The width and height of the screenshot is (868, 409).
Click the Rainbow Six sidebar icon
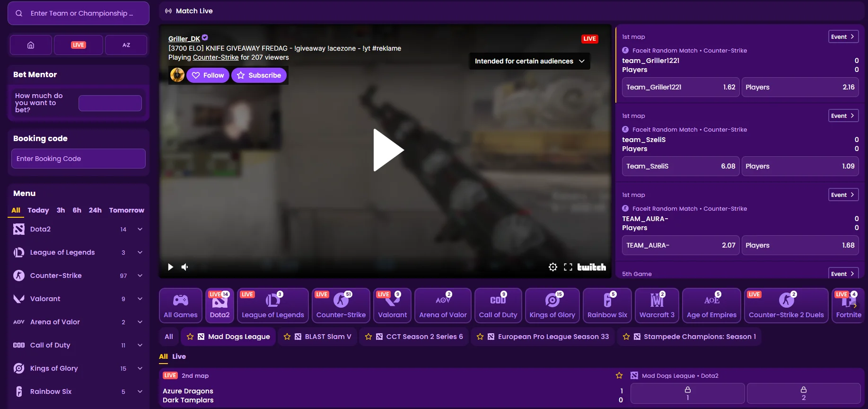[19, 391]
